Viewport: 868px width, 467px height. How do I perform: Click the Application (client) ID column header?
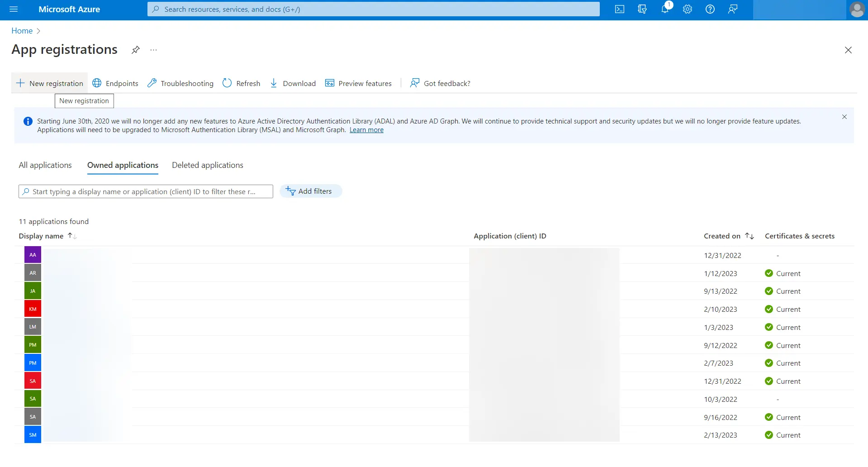pos(510,236)
